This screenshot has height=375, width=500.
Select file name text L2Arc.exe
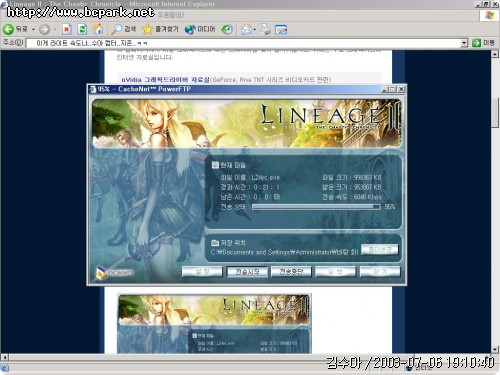tap(266, 177)
